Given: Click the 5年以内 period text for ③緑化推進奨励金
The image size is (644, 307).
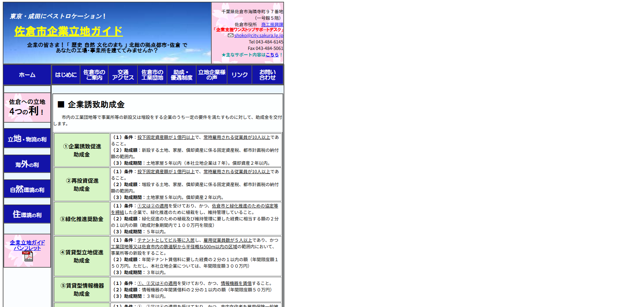Looking at the screenshot, I should point(156,232).
